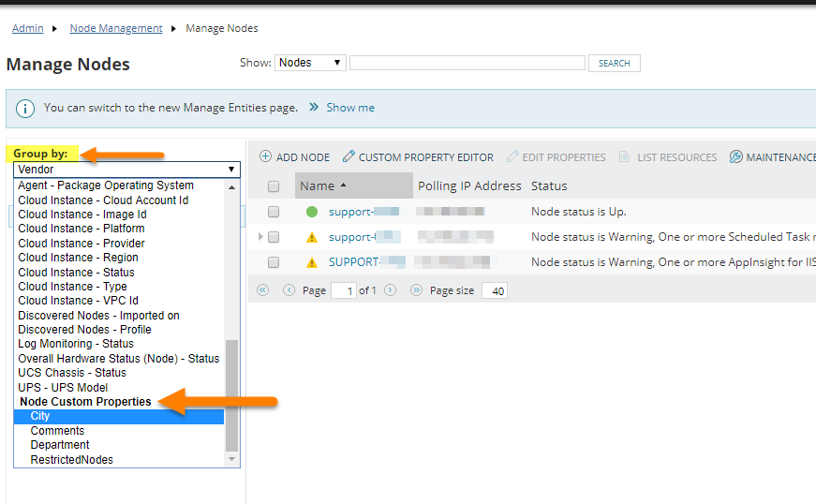
Task: Toggle the select-all header checkbox
Action: point(274,186)
